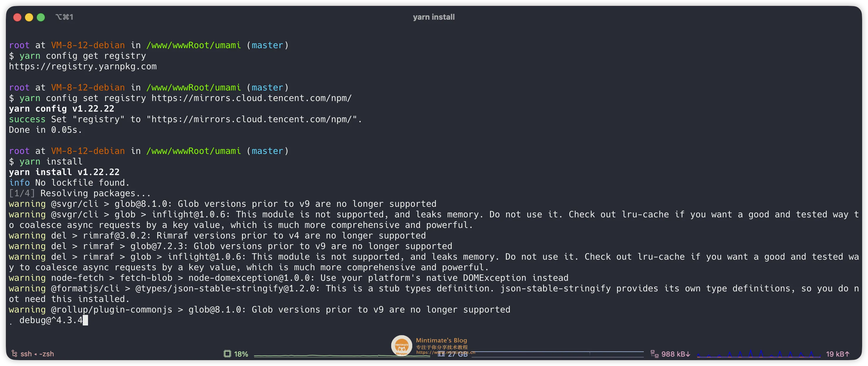This screenshot has width=868, height=366.
Task: Click the terminal cursor after debug@^4.3.4
Action: [85, 320]
